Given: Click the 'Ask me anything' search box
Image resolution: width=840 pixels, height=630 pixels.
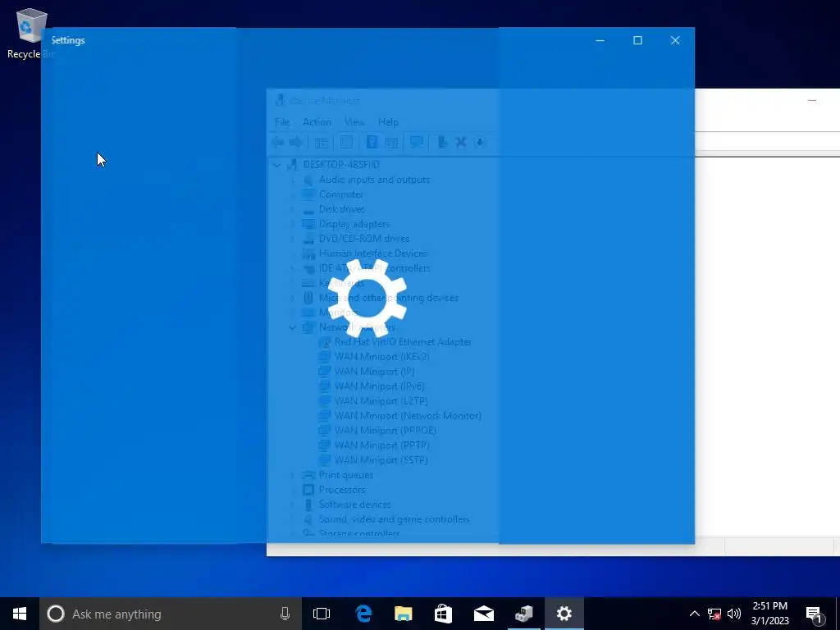Looking at the screenshot, I should [169, 614].
